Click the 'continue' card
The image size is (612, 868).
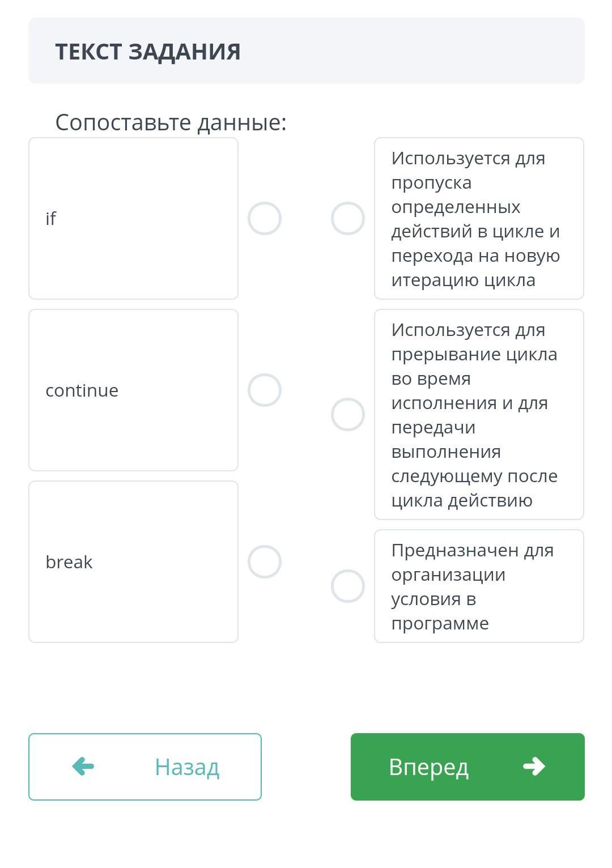[133, 390]
